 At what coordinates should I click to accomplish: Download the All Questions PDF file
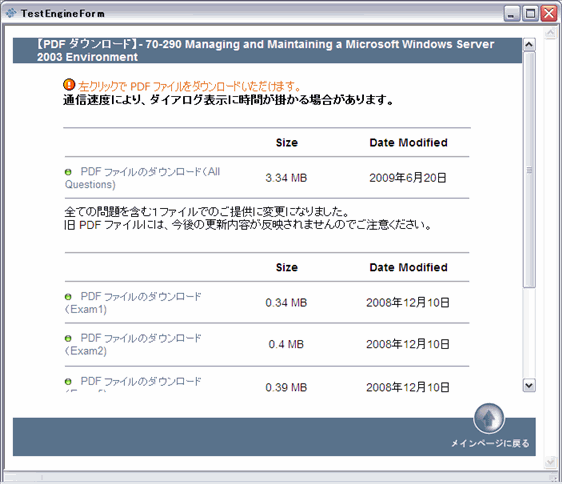click(x=142, y=178)
